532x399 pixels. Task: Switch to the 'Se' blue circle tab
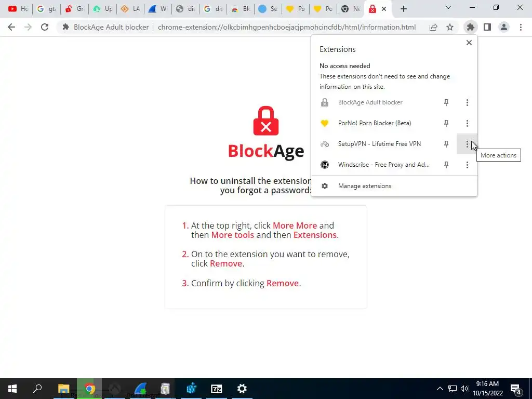[x=268, y=9]
